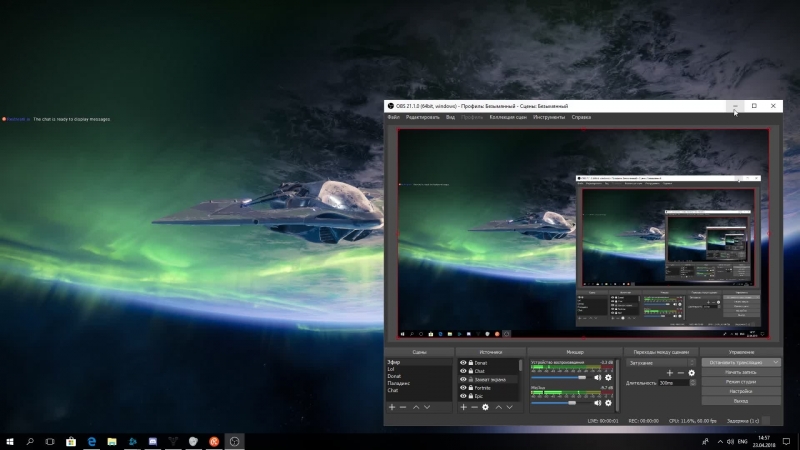Hide the Chat source via eye icon
Image resolution: width=800 pixels, height=450 pixels.
(x=463, y=371)
